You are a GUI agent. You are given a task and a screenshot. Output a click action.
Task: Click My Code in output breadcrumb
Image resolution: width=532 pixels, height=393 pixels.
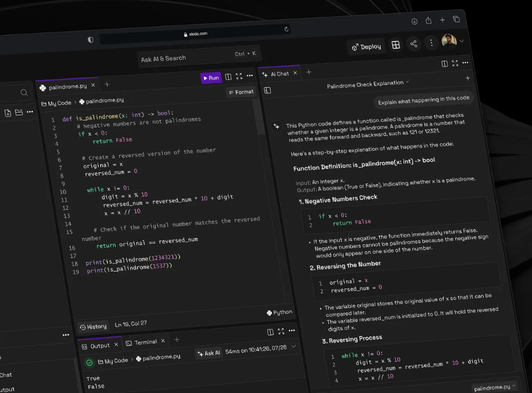[113, 361]
